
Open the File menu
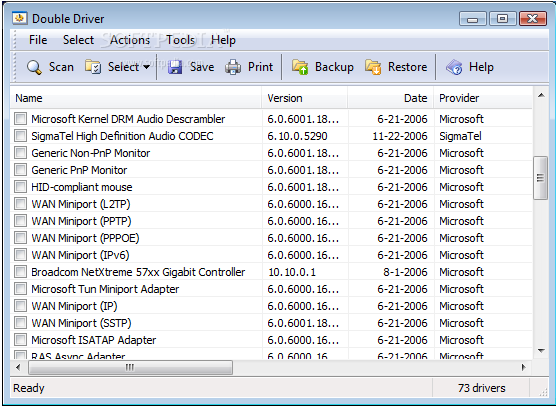point(38,40)
